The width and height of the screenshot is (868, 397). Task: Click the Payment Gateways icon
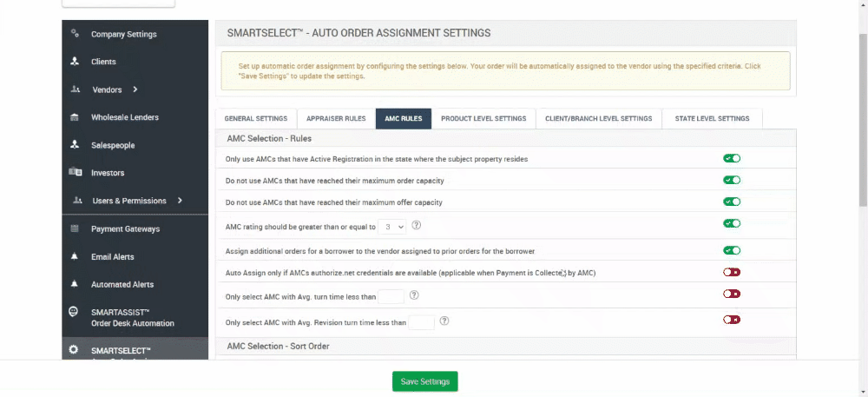74,228
